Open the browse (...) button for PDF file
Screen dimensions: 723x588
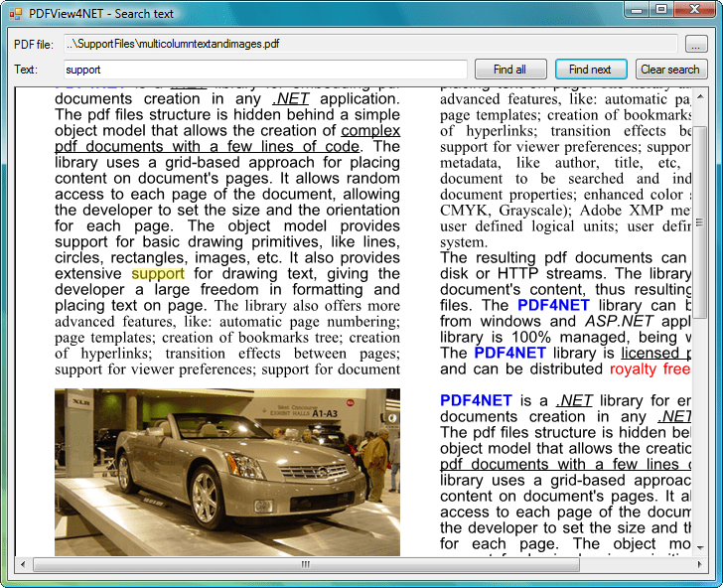(x=696, y=45)
